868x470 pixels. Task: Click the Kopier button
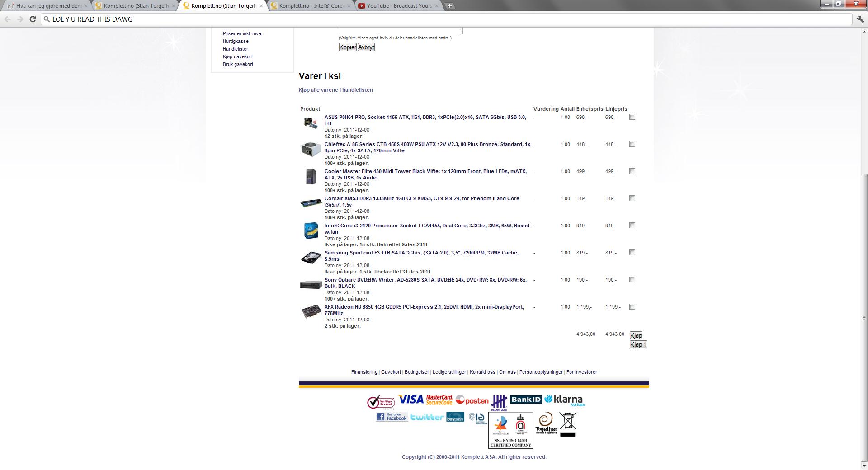tap(348, 47)
